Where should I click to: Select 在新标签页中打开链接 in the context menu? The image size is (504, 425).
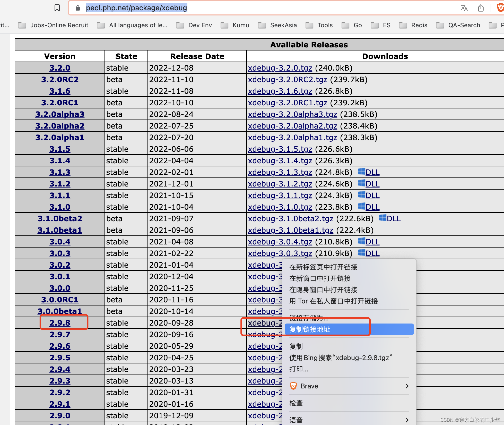pos(323,267)
